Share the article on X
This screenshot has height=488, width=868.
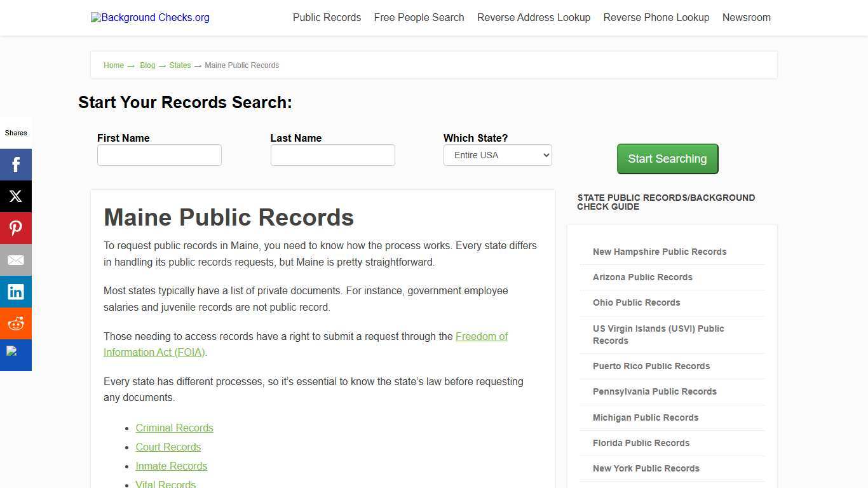[x=16, y=196]
